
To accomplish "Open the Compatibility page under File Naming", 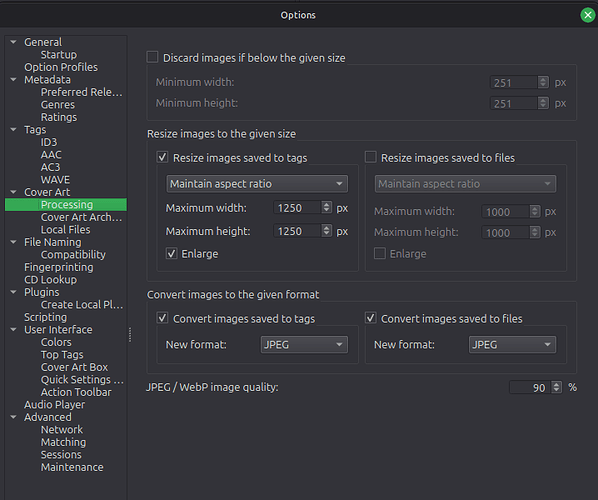I will [x=73, y=254].
